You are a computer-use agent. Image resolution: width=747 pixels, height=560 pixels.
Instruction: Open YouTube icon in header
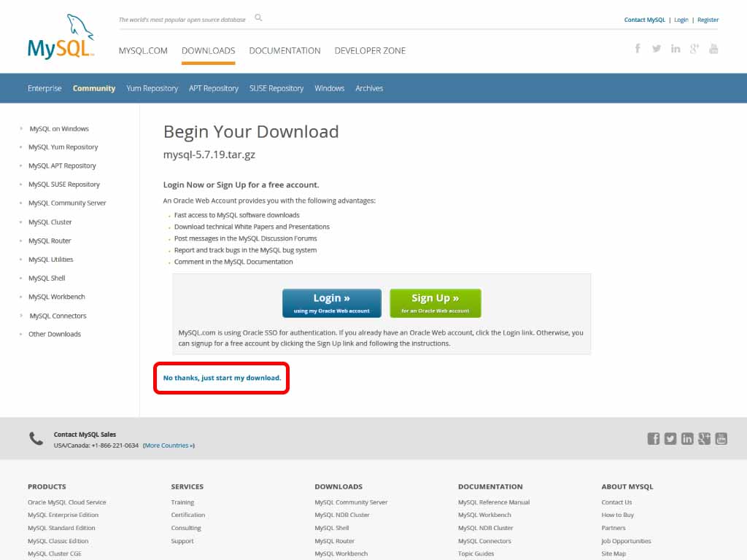(713, 49)
